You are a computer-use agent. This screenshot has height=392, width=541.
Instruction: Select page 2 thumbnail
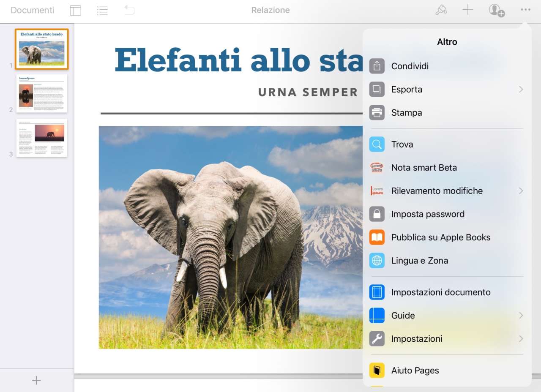tap(42, 93)
